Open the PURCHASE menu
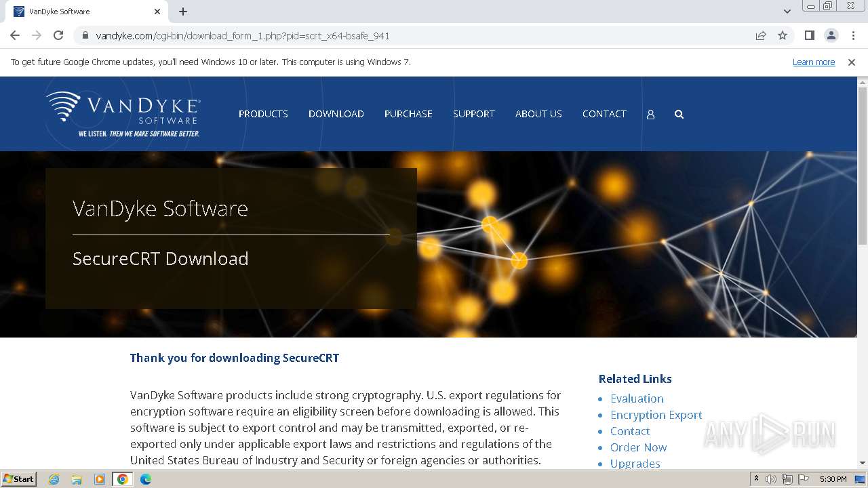This screenshot has width=868, height=488. (x=408, y=114)
